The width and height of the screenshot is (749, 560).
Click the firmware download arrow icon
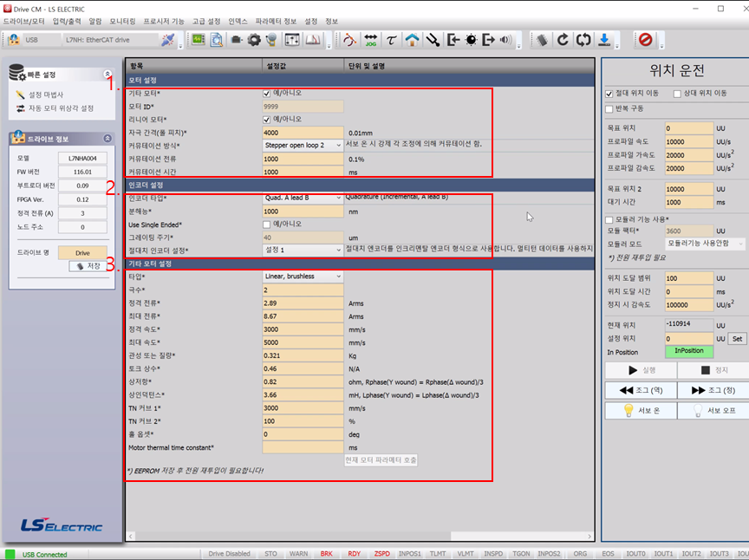point(604,39)
